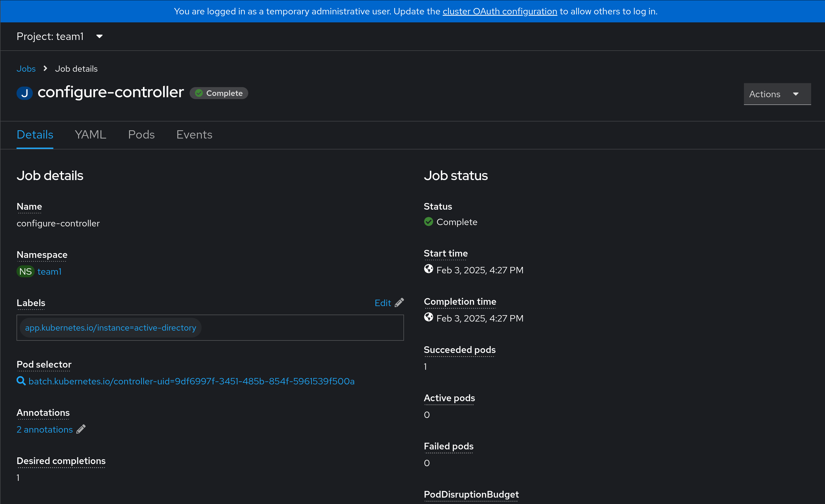Click the Complete text under Status
This screenshot has height=504, width=825.
point(457,222)
